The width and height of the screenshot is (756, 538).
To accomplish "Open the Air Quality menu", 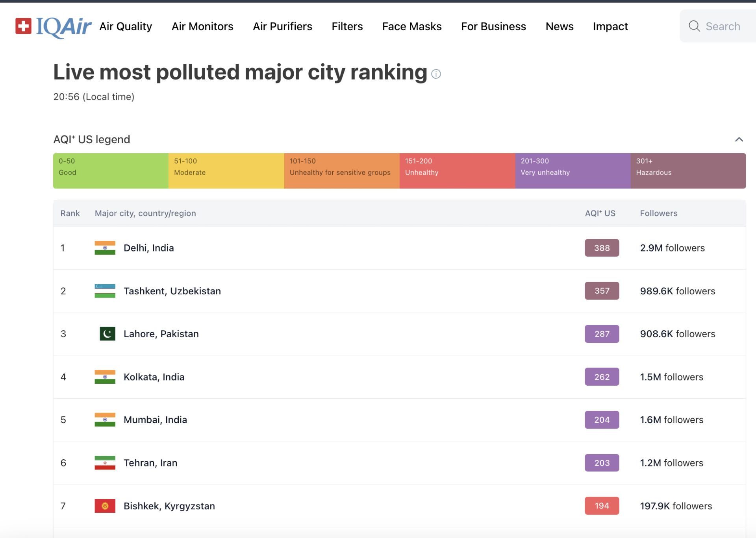I will point(126,26).
